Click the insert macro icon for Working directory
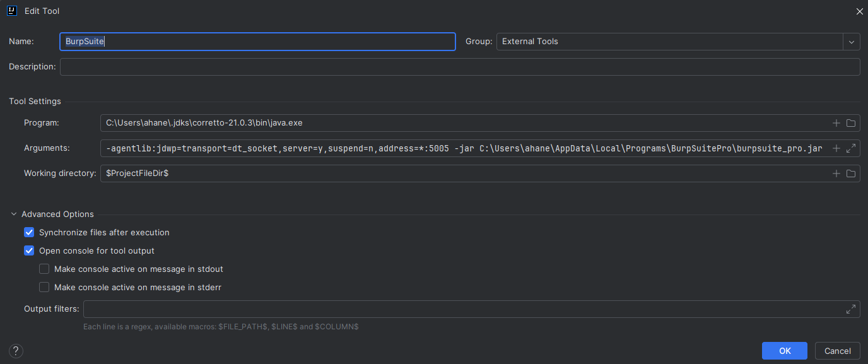The width and height of the screenshot is (868, 364). [x=836, y=173]
